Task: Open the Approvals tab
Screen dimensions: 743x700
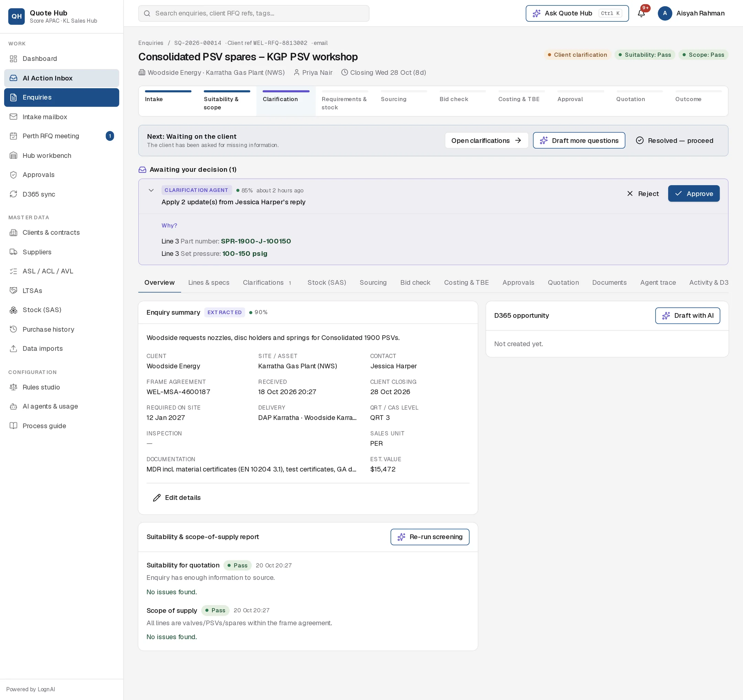Action: coord(518,283)
